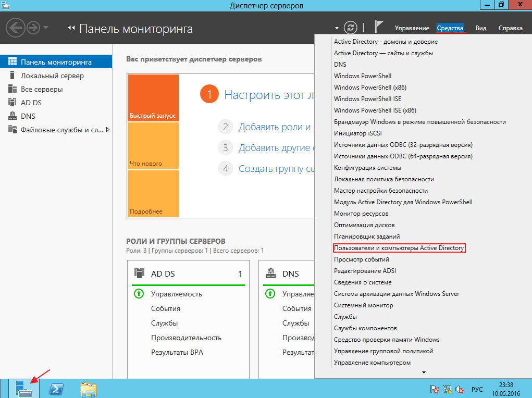Click green Управляемость status icon in AD DS
This screenshot has height=398, width=532.
point(139,294)
